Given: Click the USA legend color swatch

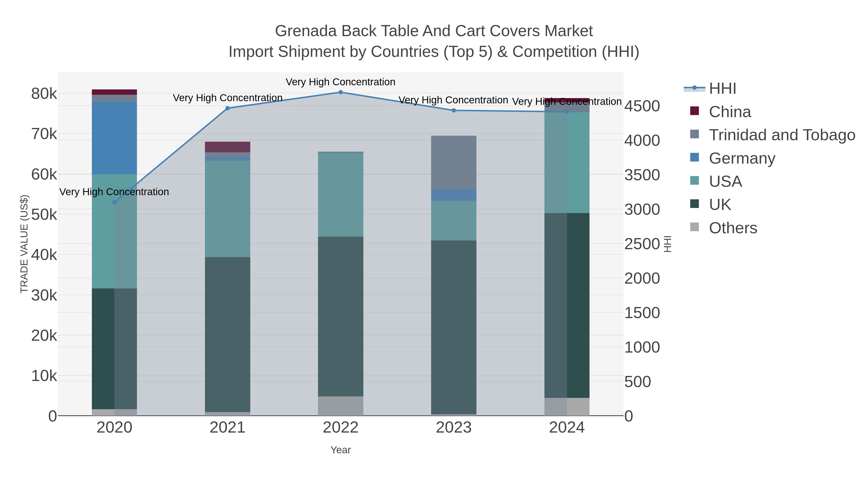Looking at the screenshot, I should (694, 180).
